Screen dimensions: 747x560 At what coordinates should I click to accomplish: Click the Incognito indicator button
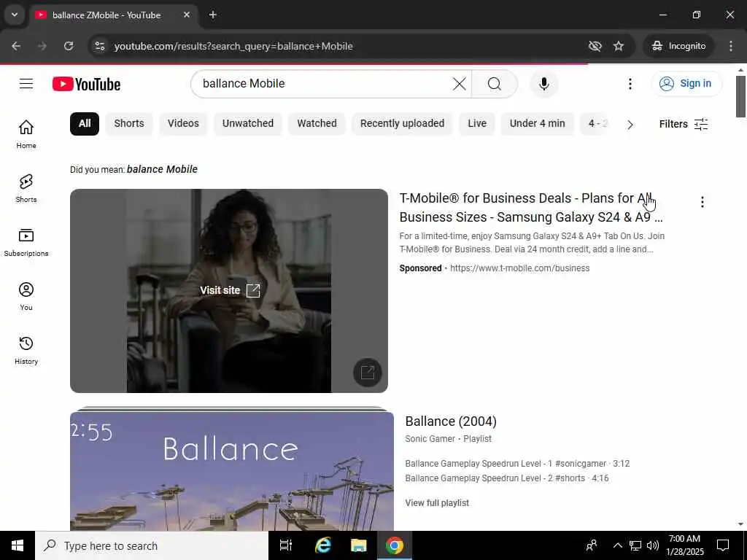[x=678, y=46]
